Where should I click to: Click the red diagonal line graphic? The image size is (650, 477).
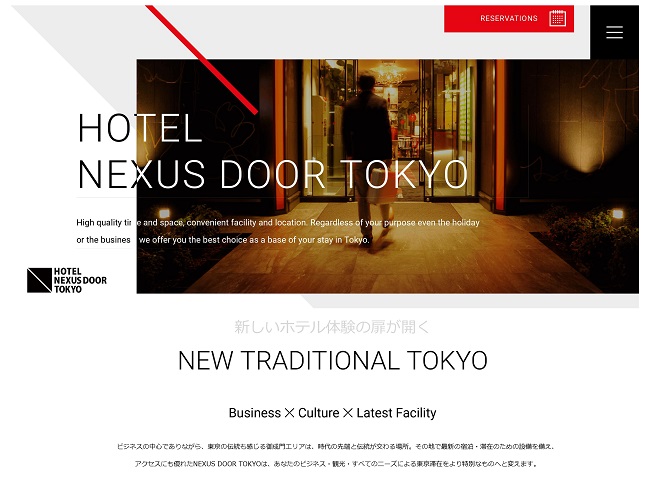click(x=202, y=60)
